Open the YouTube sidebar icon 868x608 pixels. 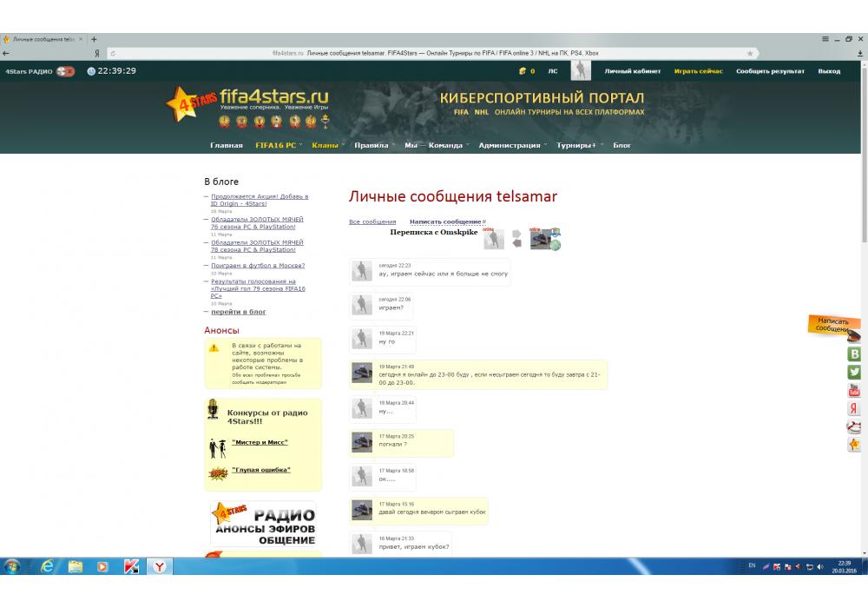(854, 390)
